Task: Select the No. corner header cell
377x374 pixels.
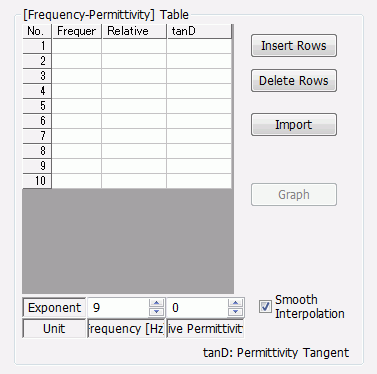Action: [37, 31]
